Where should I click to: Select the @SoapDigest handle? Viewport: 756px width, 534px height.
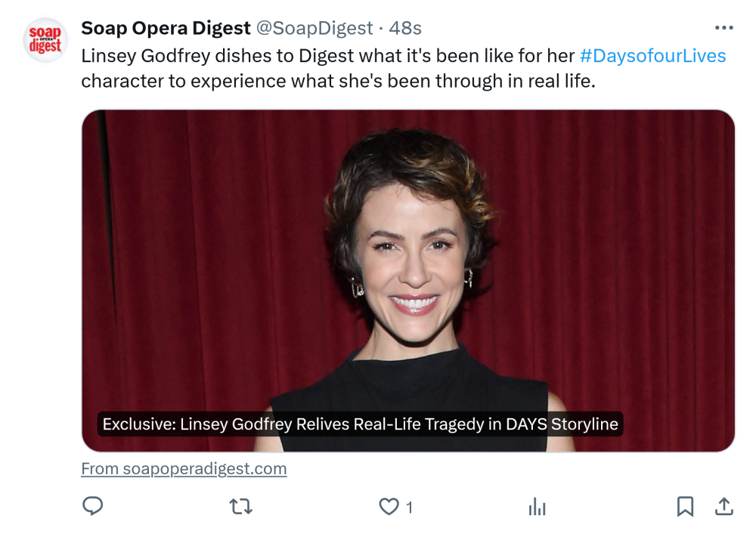314,28
